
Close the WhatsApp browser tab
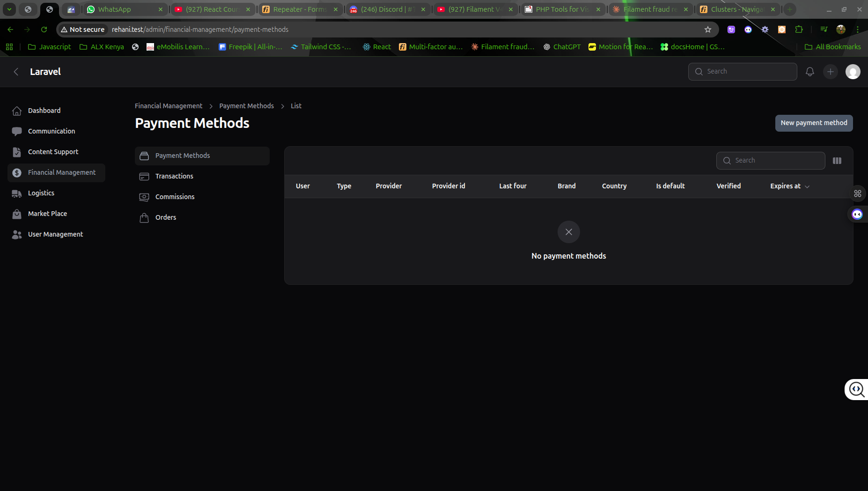(161, 9)
